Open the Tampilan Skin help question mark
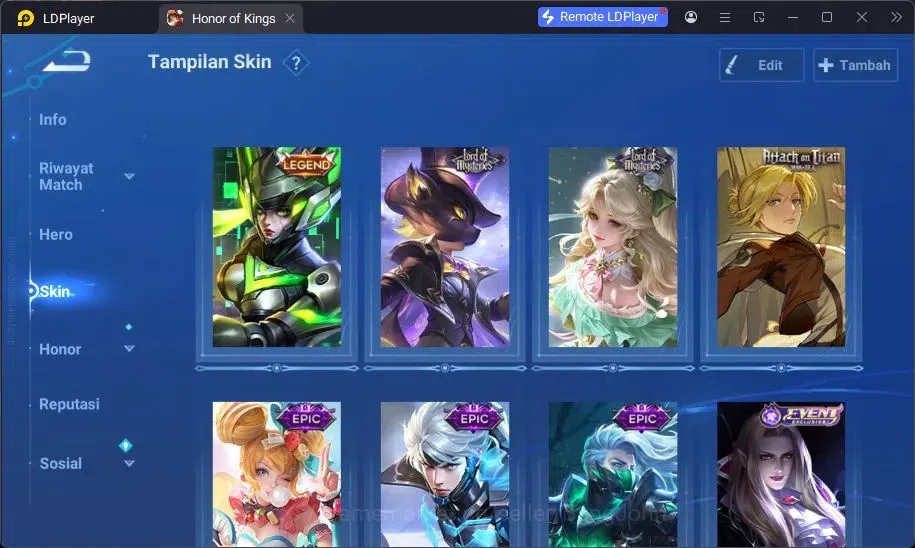Image resolution: width=915 pixels, height=548 pixels. click(x=296, y=62)
